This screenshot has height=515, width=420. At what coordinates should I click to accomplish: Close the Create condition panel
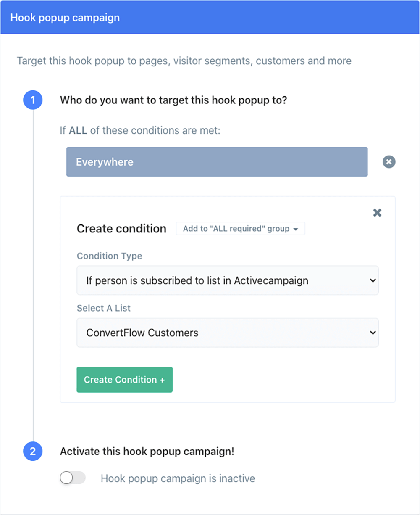377,213
